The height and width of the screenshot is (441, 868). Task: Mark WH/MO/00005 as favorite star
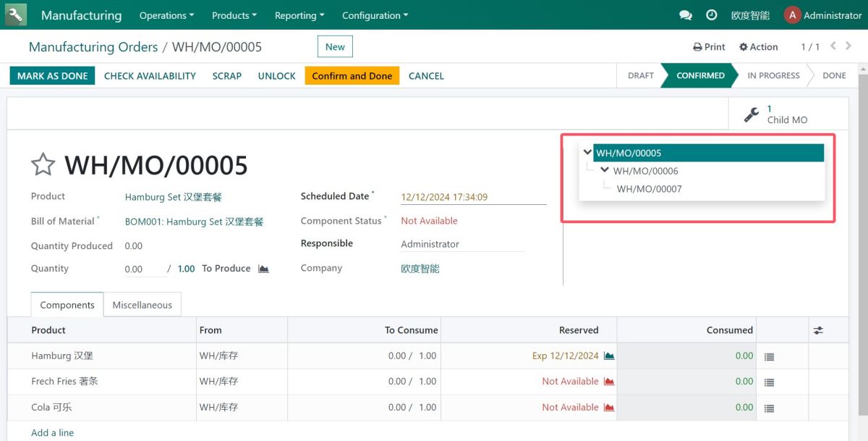[x=43, y=165]
